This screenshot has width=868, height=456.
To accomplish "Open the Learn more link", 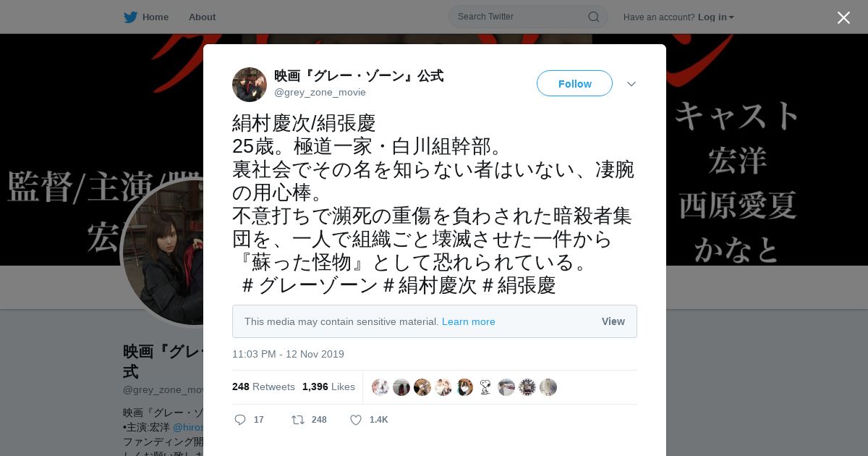I will pos(469,321).
